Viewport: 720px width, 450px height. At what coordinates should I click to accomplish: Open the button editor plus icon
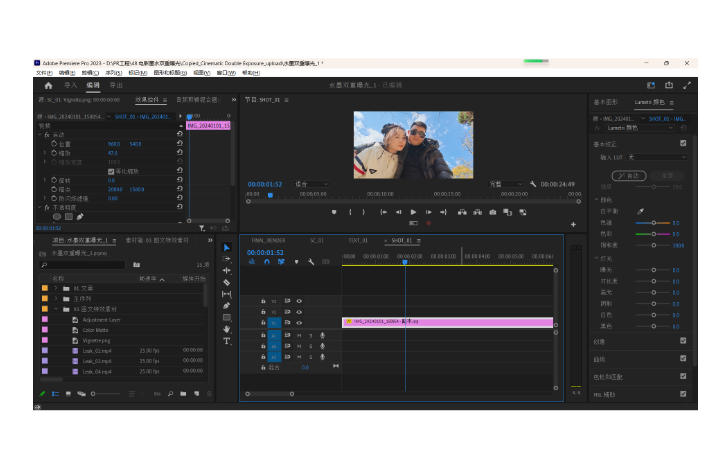coord(573,225)
